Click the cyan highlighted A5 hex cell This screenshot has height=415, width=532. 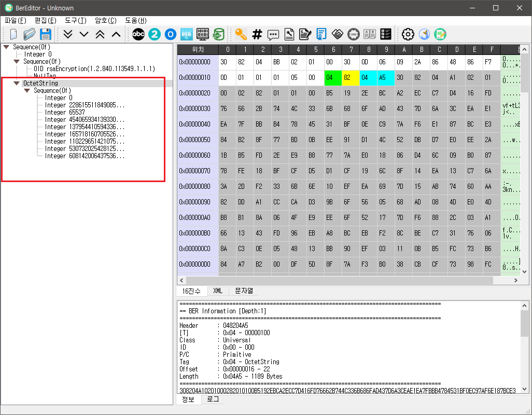tap(386, 77)
